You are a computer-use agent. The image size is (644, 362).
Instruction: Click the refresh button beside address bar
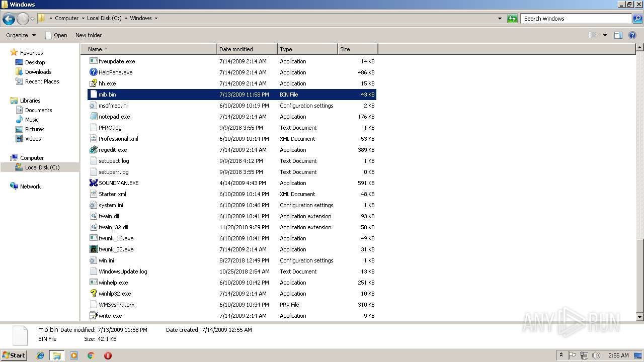coord(512,19)
